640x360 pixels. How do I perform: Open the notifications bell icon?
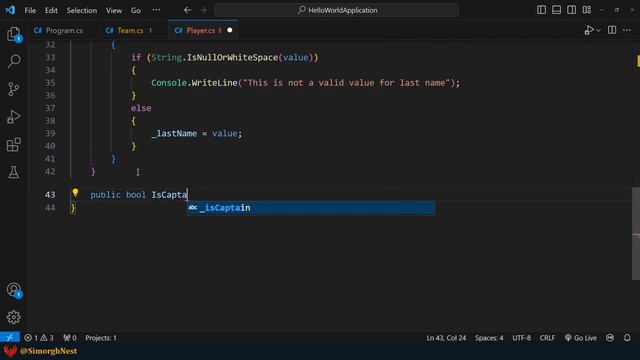627,338
